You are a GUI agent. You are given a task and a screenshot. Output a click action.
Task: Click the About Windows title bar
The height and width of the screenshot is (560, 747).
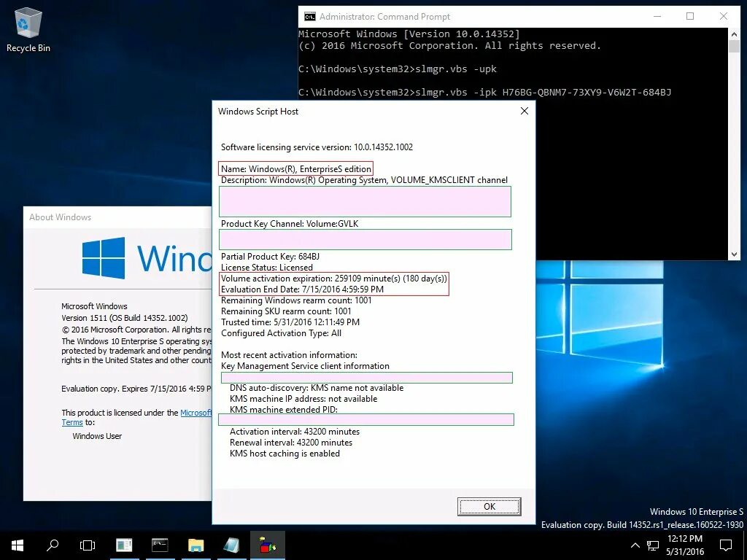117,217
